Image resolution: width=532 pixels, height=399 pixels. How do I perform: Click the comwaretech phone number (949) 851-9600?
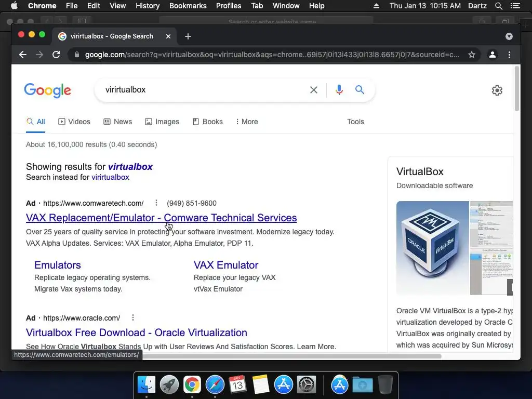pos(192,203)
